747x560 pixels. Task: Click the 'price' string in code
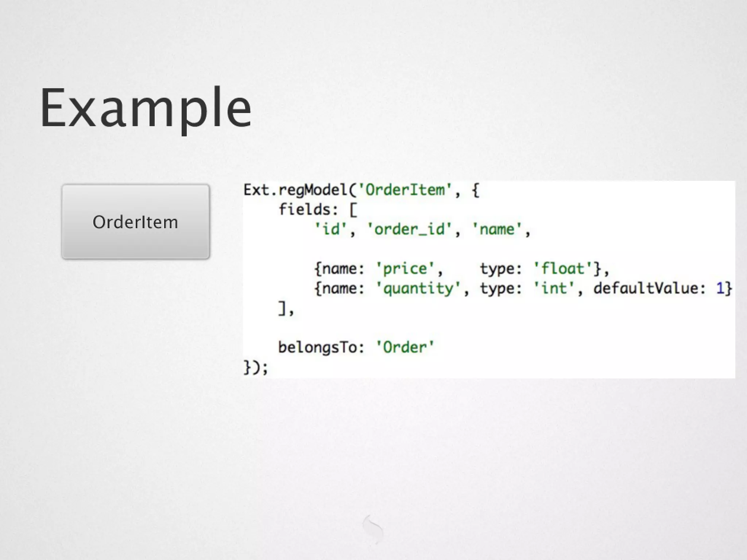(405, 269)
